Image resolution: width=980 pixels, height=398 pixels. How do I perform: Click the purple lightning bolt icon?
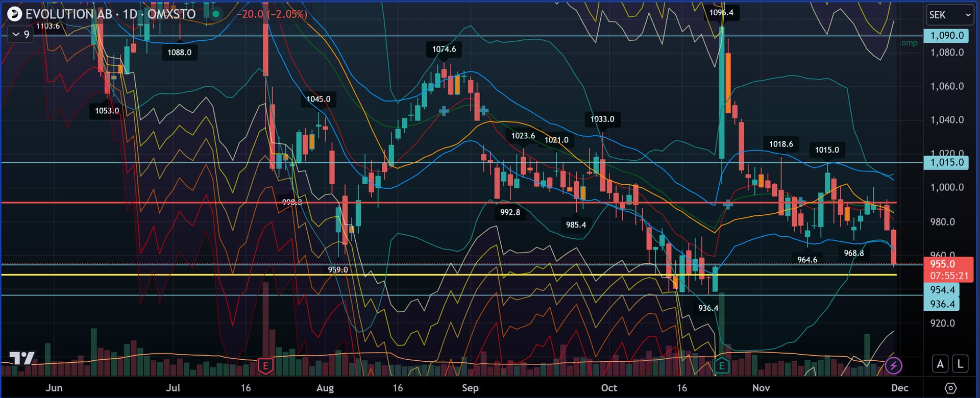(x=893, y=365)
